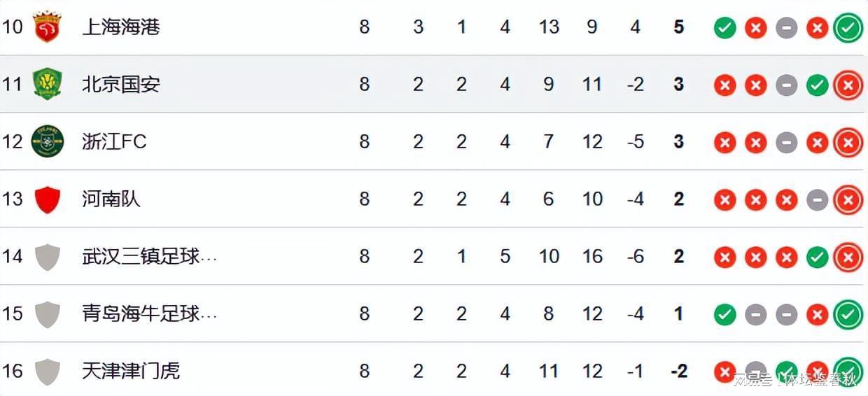Click the grey shield beside 天津津门虎

click(x=47, y=372)
